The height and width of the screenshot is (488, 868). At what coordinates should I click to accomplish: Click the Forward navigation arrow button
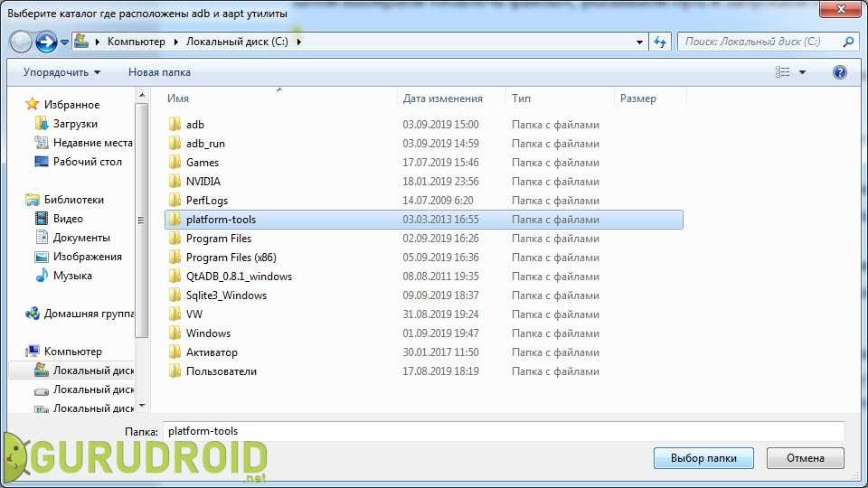46,42
